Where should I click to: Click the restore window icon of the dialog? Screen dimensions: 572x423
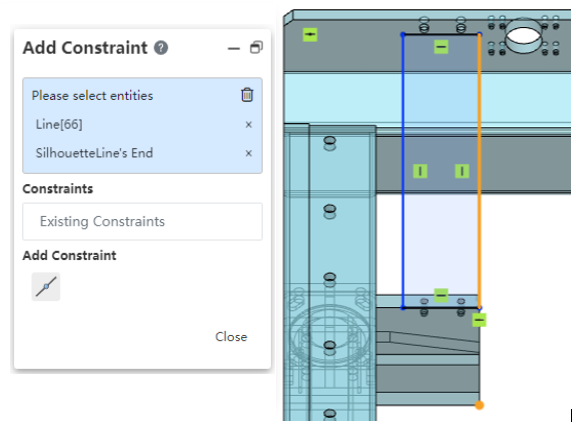[256, 47]
